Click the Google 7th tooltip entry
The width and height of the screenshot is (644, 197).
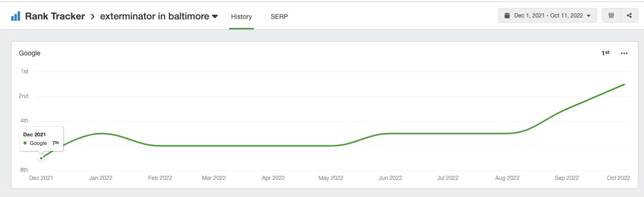[41, 143]
